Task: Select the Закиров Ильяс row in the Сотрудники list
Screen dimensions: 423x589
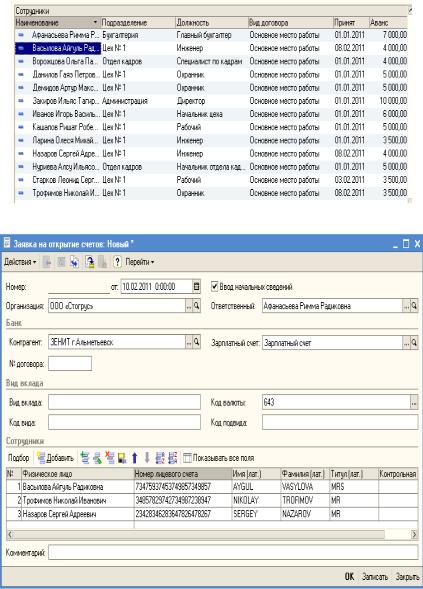Action: 211,101
